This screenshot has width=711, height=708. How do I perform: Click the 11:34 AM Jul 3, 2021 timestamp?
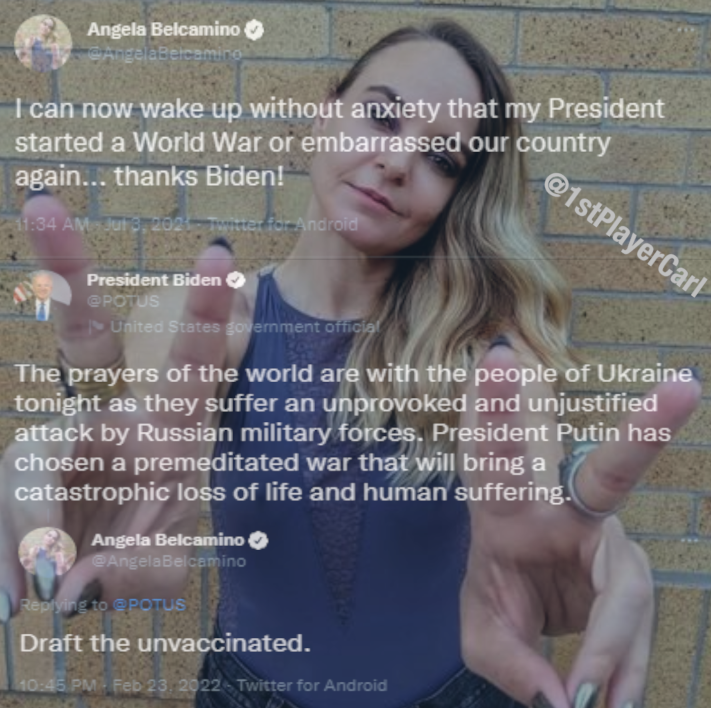(102, 224)
